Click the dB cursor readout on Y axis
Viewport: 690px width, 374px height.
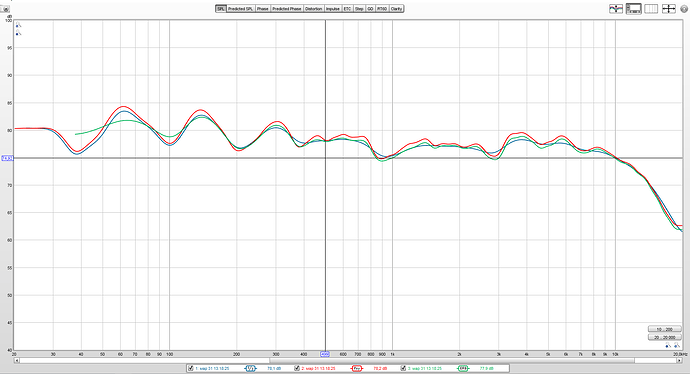[7, 158]
